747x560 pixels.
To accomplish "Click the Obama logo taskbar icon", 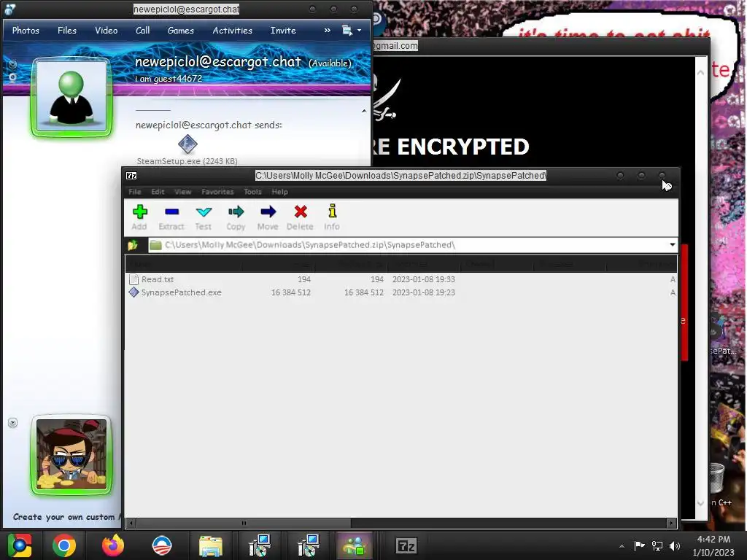I will 162,545.
